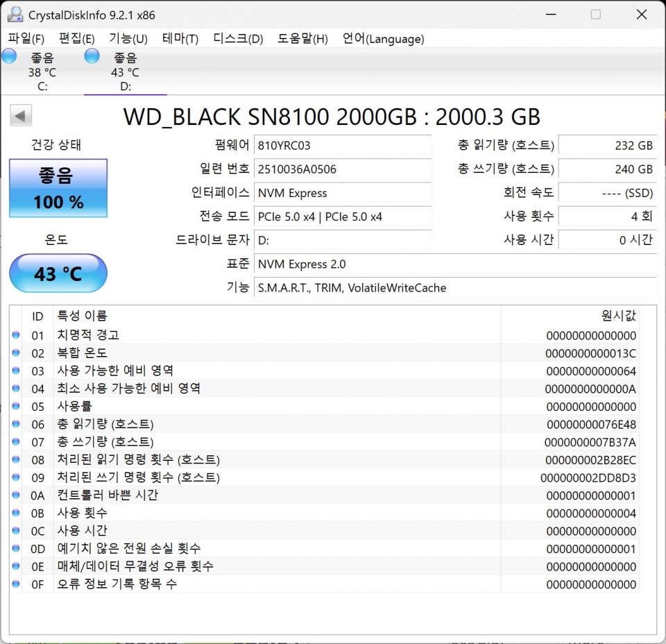Open the 디스크(D) menu
666x644 pixels.
tap(238, 39)
